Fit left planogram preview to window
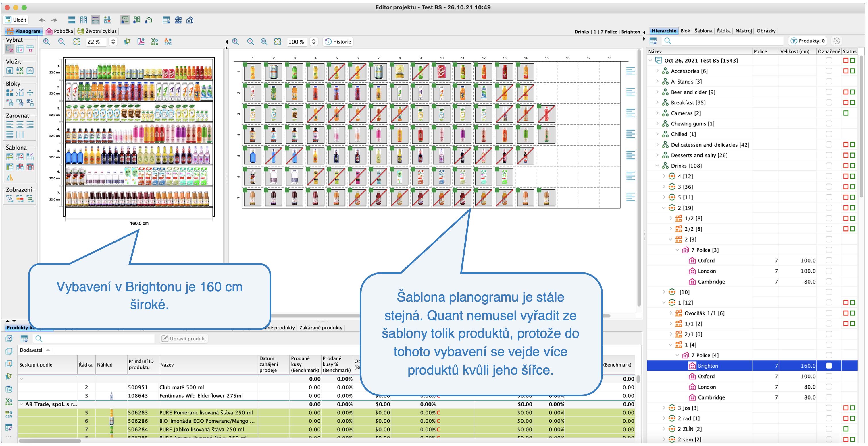Viewport: 868px width, 446px height. pos(77,42)
